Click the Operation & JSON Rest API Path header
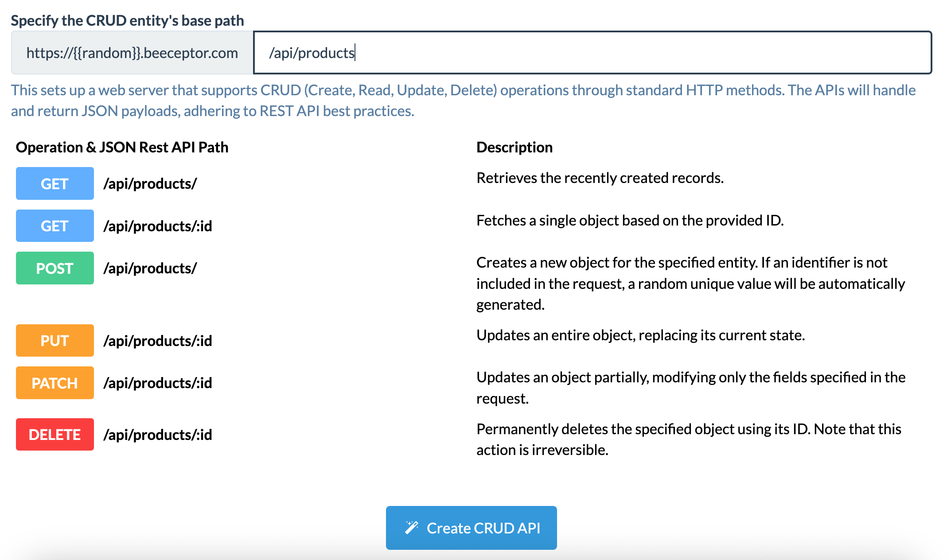 [122, 147]
